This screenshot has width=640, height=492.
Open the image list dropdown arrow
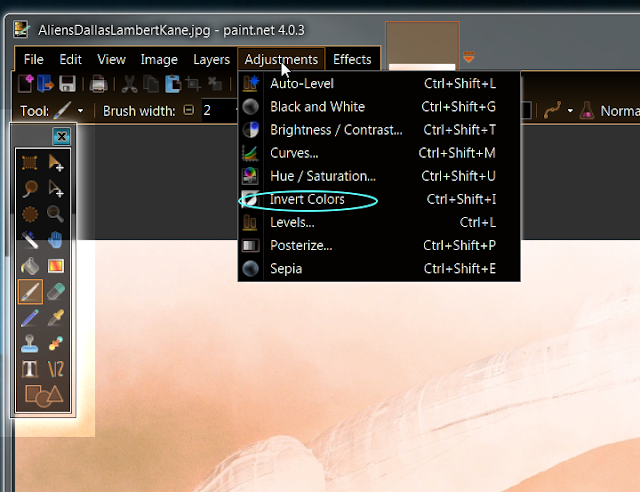click(x=469, y=57)
